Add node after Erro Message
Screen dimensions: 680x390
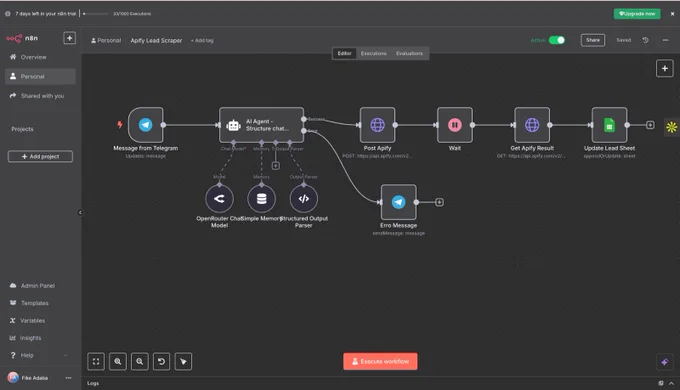click(439, 202)
